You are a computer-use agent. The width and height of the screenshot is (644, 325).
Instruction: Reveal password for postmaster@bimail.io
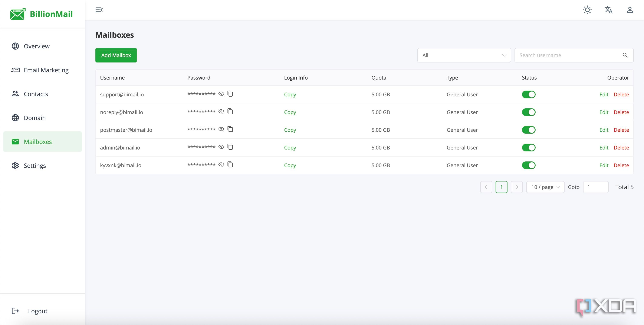(x=221, y=129)
